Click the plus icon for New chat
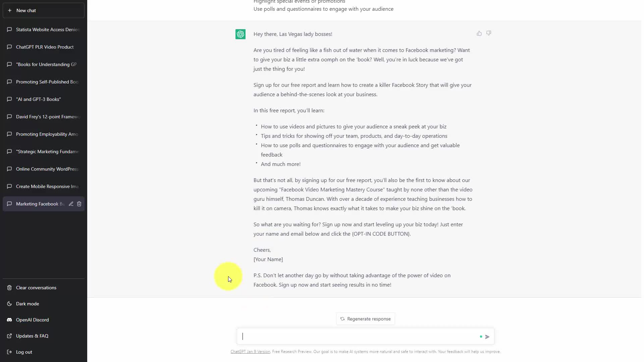This screenshot has width=644, height=362. [x=10, y=10]
